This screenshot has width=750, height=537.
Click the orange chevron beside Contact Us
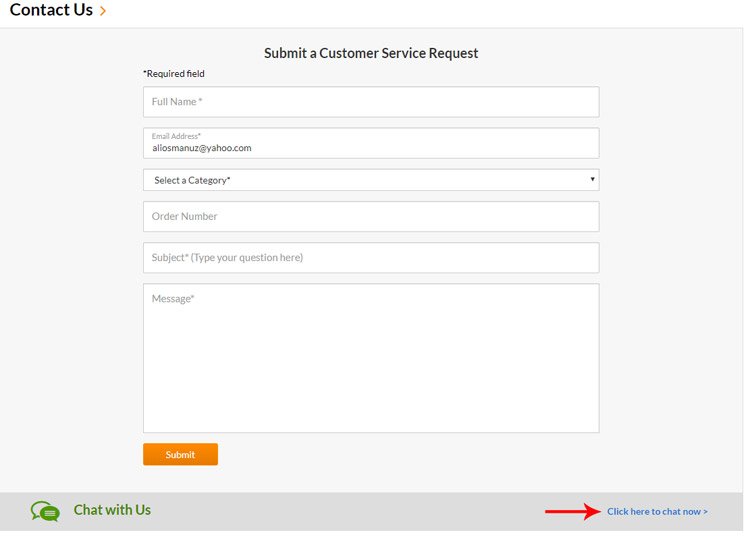click(x=102, y=11)
